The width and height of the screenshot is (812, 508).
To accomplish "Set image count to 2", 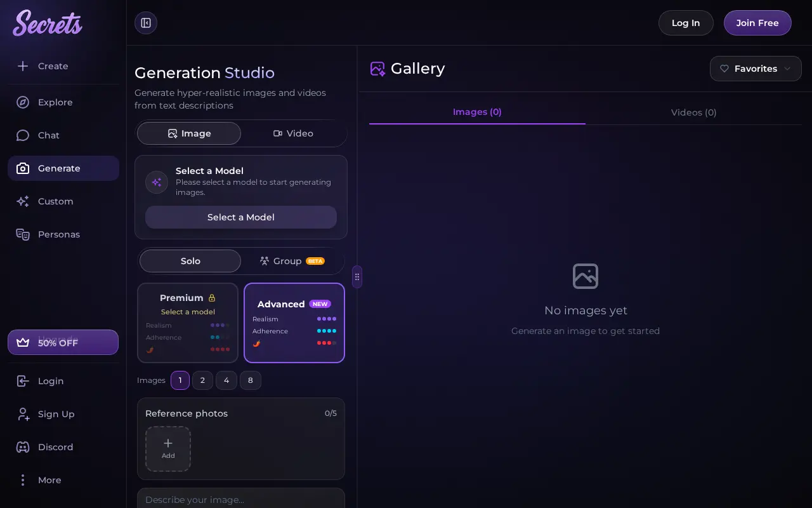I will (x=202, y=380).
